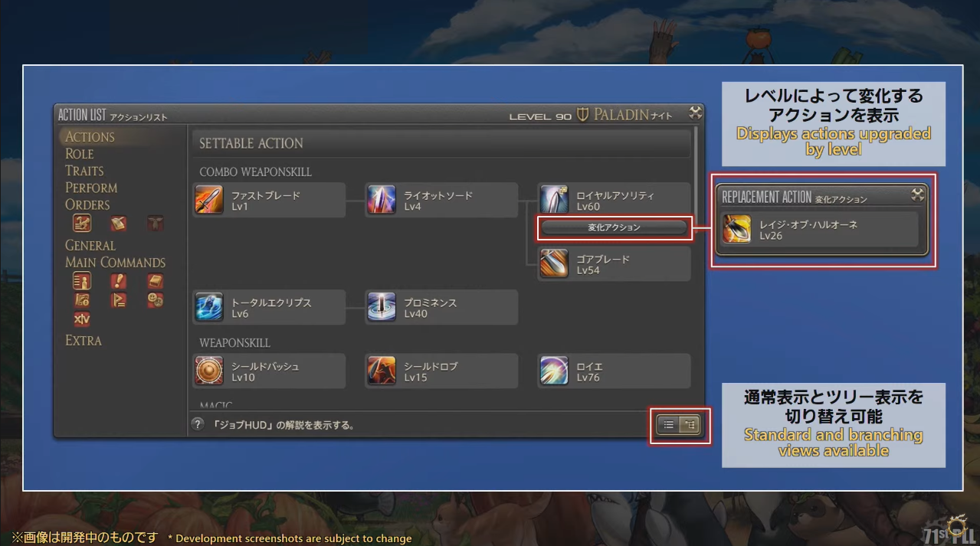Click the Job HUD help question mark
The image size is (980, 546).
(x=198, y=424)
